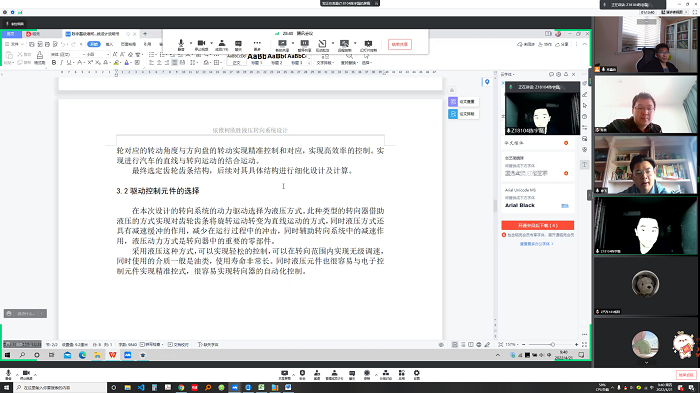Click the location pin icon beside document
The image size is (700, 393).
(x=487, y=82)
